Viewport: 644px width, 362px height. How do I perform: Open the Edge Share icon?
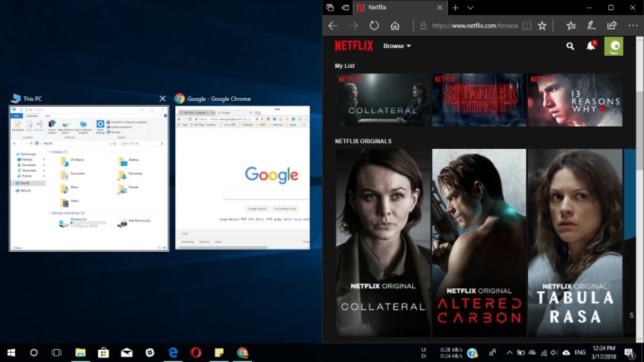coord(612,26)
